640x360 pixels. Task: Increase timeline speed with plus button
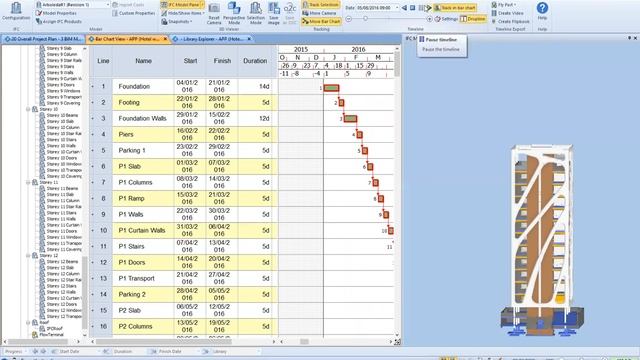click(x=429, y=19)
